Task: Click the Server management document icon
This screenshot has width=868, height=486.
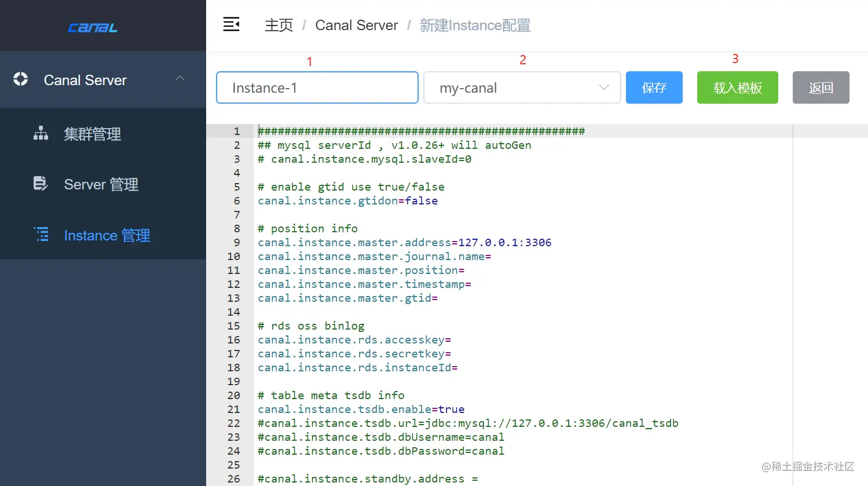Action: 41,184
